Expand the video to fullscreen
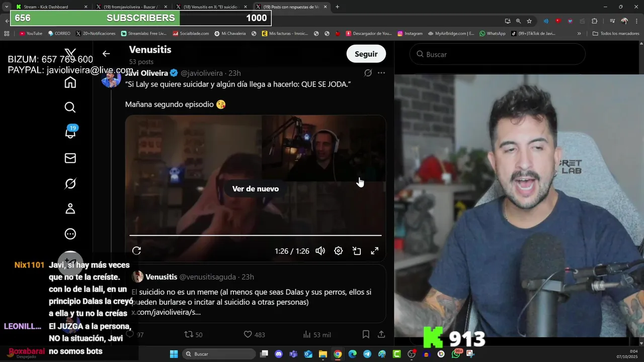644x362 pixels. coord(375,251)
